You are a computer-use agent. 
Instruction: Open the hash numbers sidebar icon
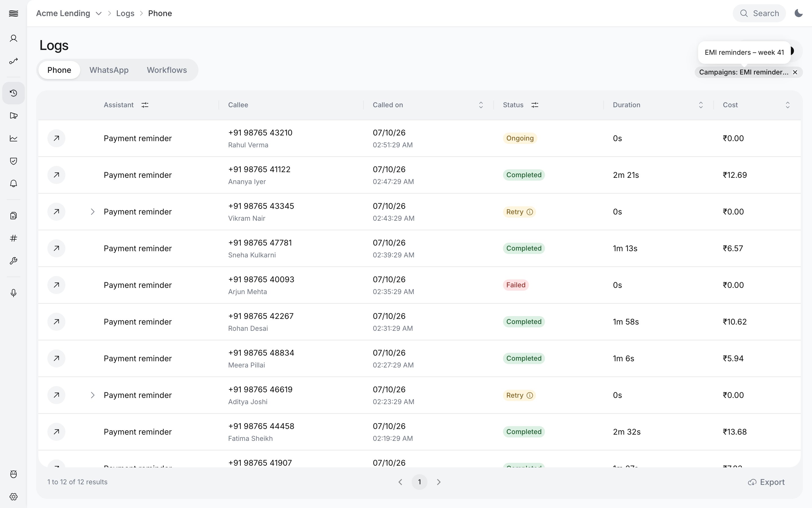[x=14, y=238]
